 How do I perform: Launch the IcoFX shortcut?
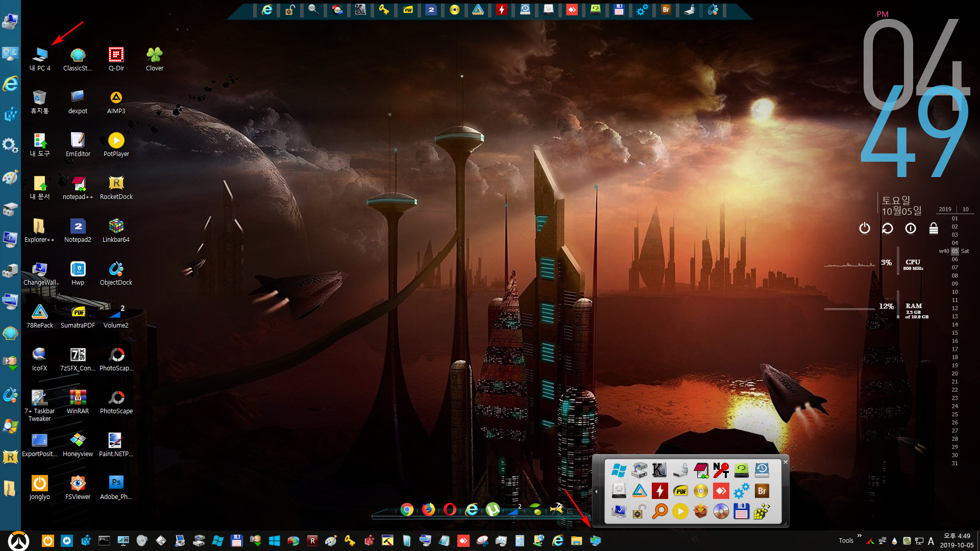39,359
